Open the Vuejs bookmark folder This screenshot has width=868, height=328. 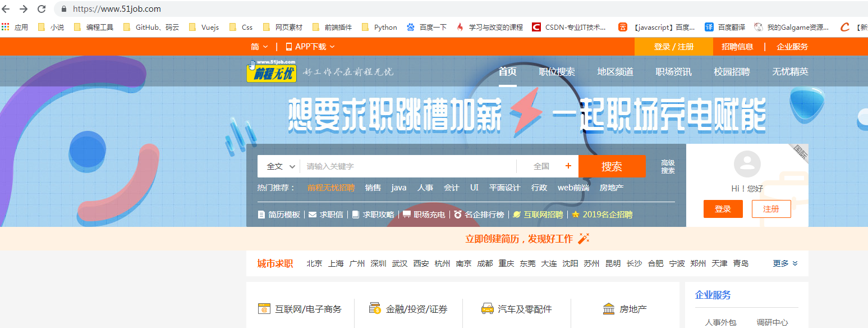(x=204, y=27)
